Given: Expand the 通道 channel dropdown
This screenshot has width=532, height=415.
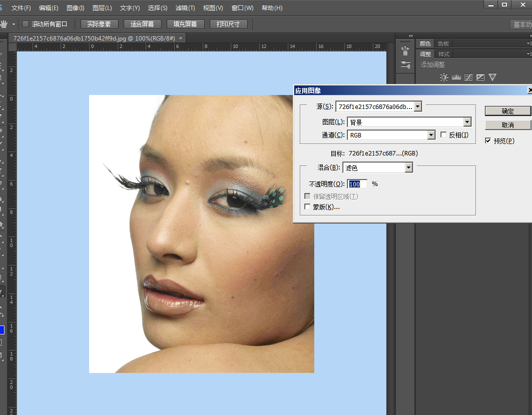Looking at the screenshot, I should (431, 135).
